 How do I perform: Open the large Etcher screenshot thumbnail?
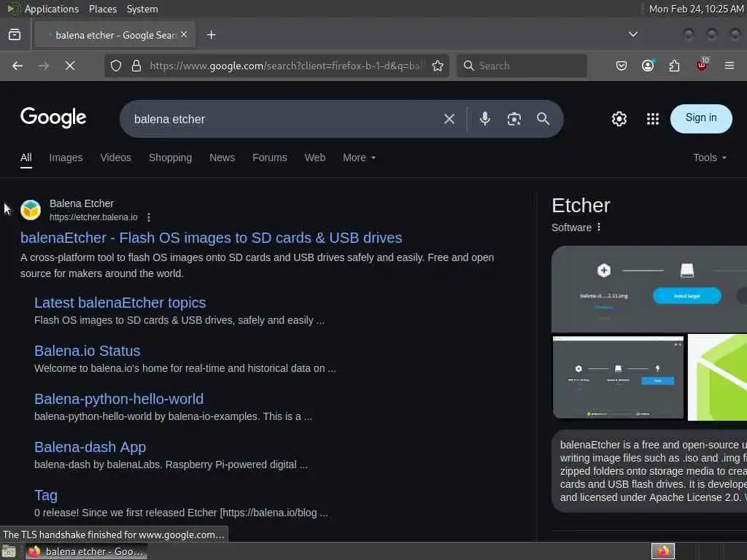pyautogui.click(x=649, y=289)
